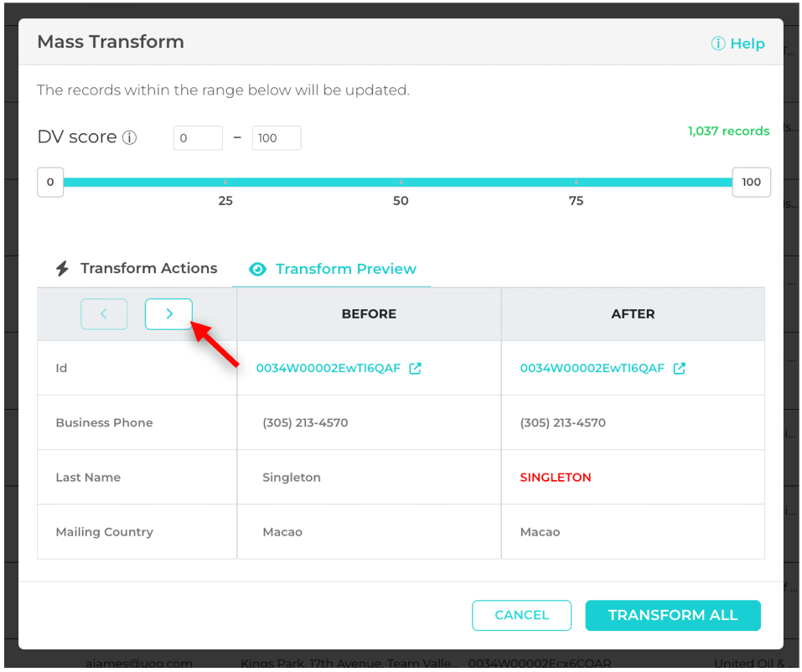Viewport: 802px width, 672px height.
Task: Switch to Transform Actions tab
Action: point(148,268)
